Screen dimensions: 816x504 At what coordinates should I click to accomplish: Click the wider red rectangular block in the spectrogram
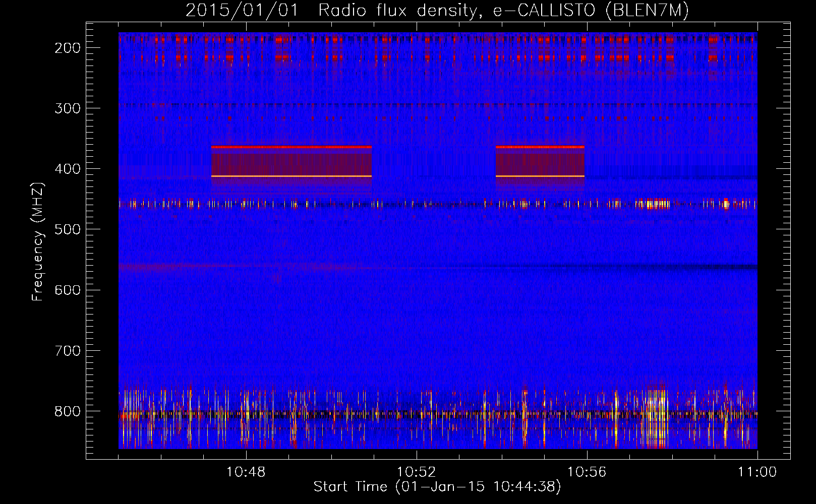coord(292,162)
